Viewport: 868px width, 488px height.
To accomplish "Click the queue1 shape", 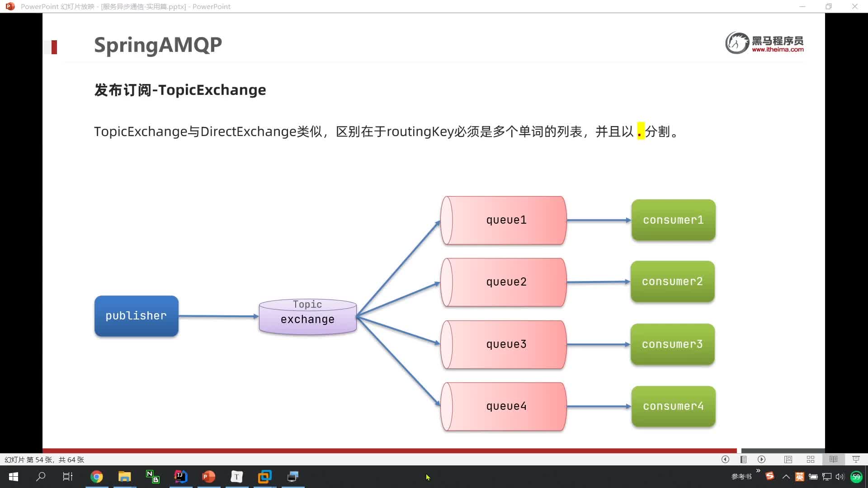I will point(503,221).
